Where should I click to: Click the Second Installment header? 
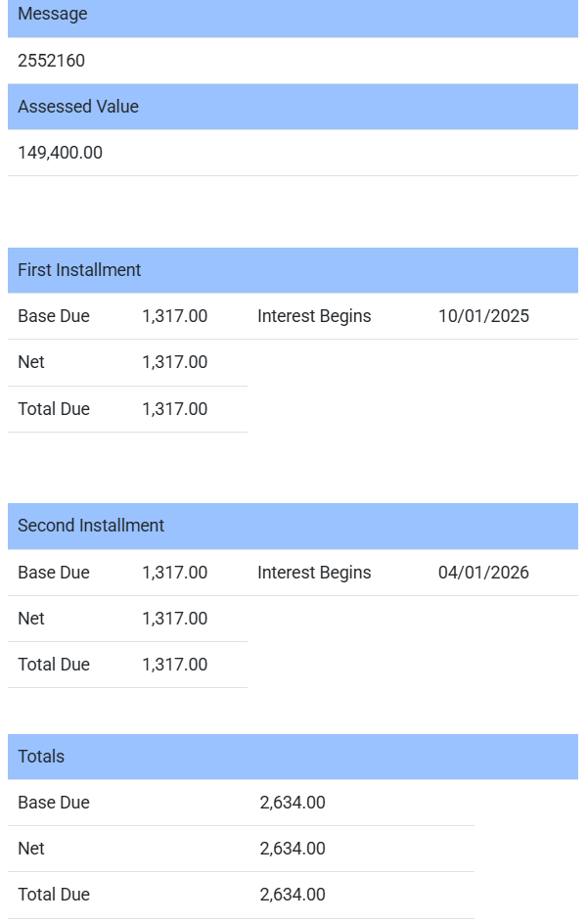[91, 526]
